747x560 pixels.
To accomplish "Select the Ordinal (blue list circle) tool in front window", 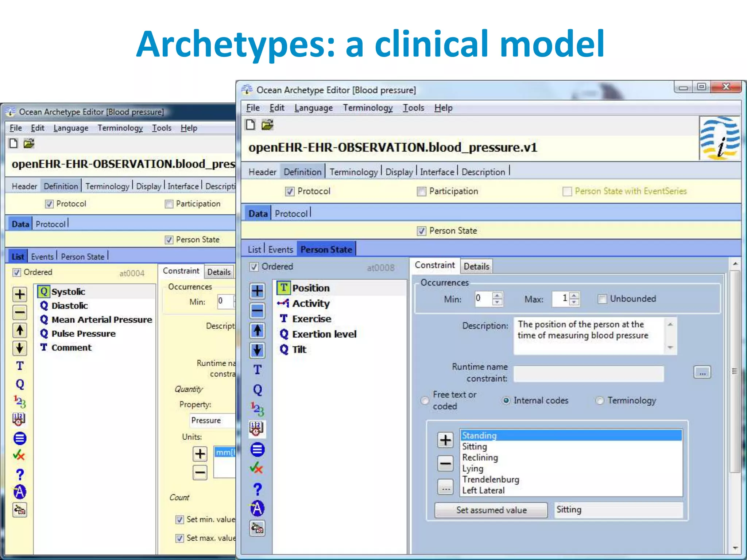I will coord(257,449).
